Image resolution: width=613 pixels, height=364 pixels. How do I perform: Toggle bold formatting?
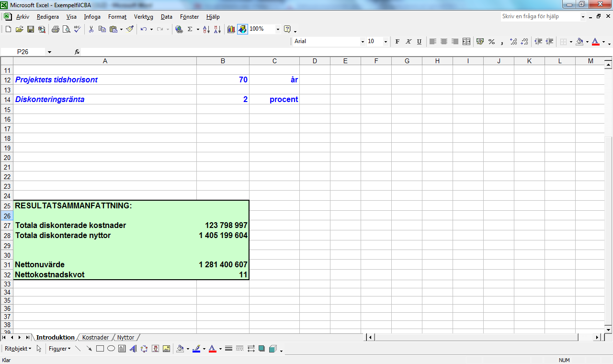click(397, 42)
